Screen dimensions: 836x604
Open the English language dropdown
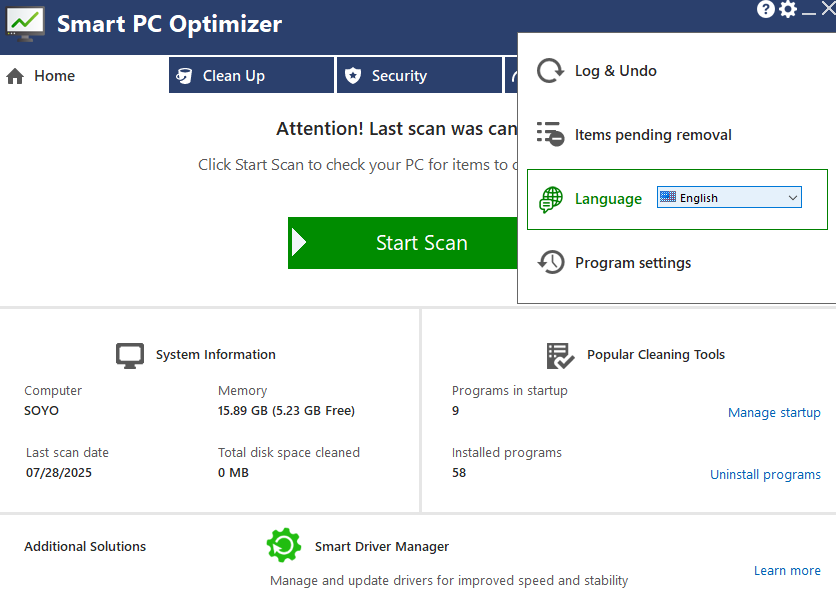729,197
